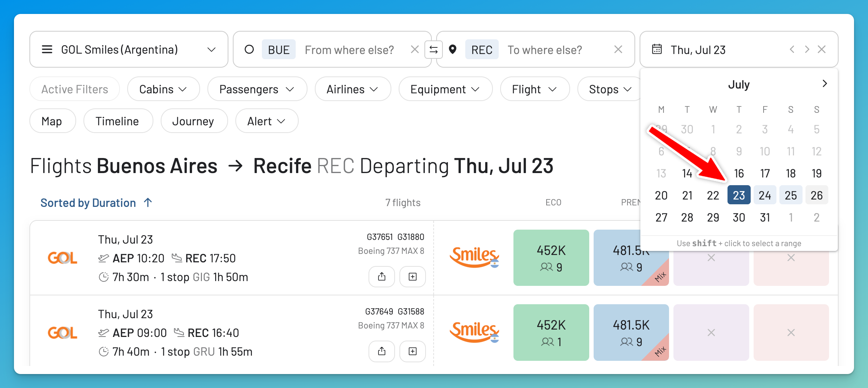Click the Active Filters pill
The height and width of the screenshot is (388, 868).
pos(75,89)
